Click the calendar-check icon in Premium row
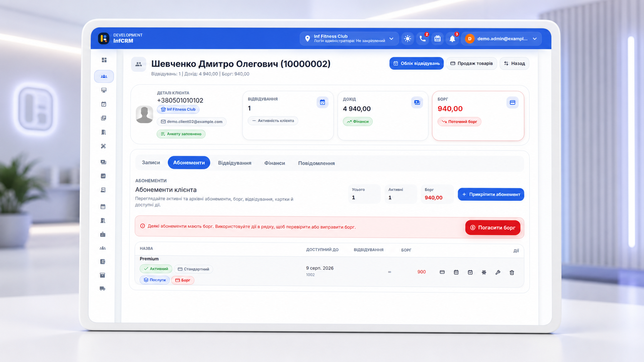The width and height of the screenshot is (644, 362). 470,272
